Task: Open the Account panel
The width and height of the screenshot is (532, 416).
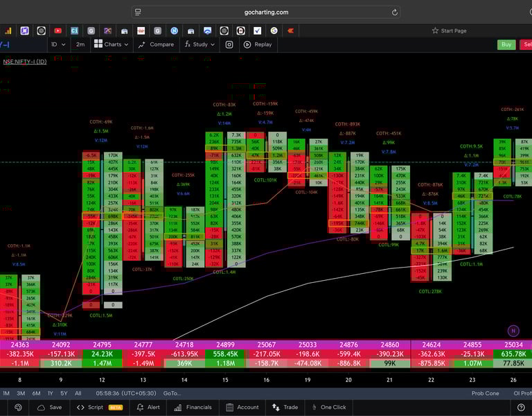Action: pos(242,407)
